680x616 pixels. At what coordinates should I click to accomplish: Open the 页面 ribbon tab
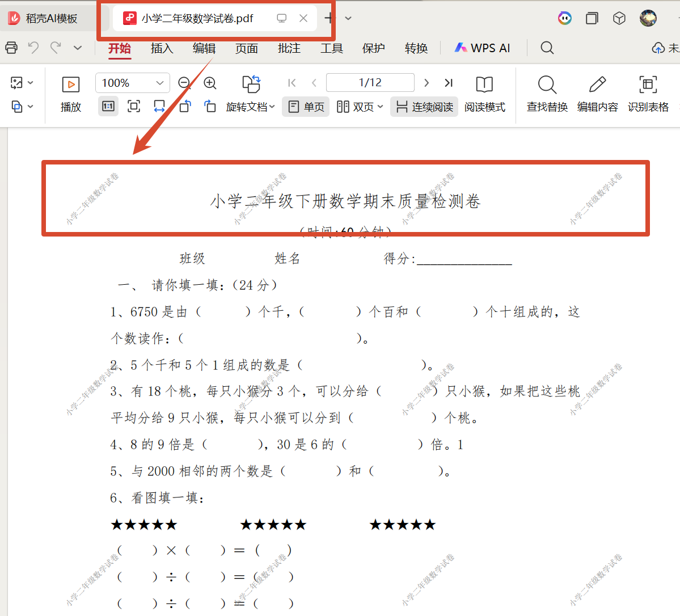pos(247,48)
